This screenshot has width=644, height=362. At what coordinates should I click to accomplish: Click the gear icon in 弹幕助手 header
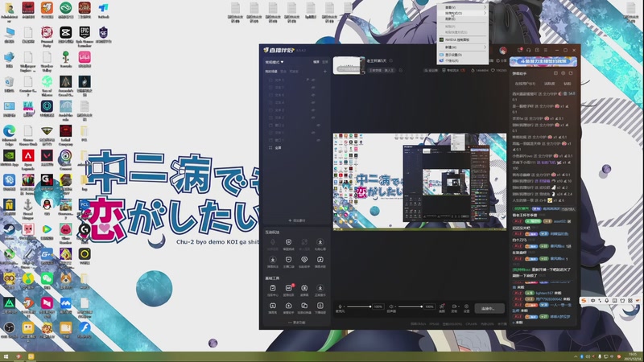pyautogui.click(x=563, y=73)
